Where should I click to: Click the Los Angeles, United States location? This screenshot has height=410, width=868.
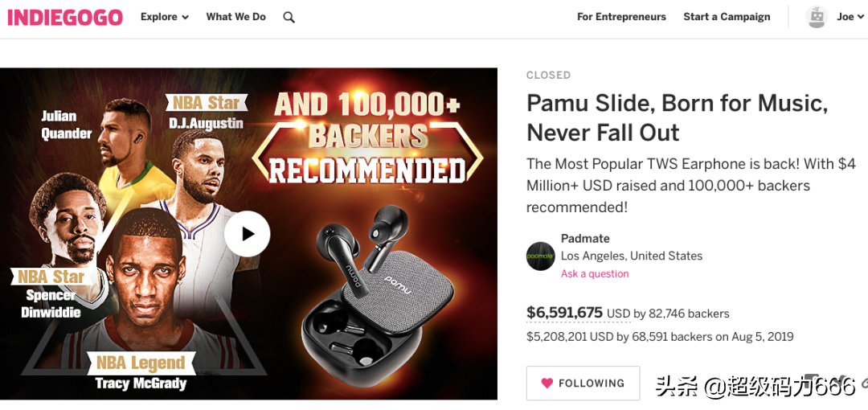point(632,256)
